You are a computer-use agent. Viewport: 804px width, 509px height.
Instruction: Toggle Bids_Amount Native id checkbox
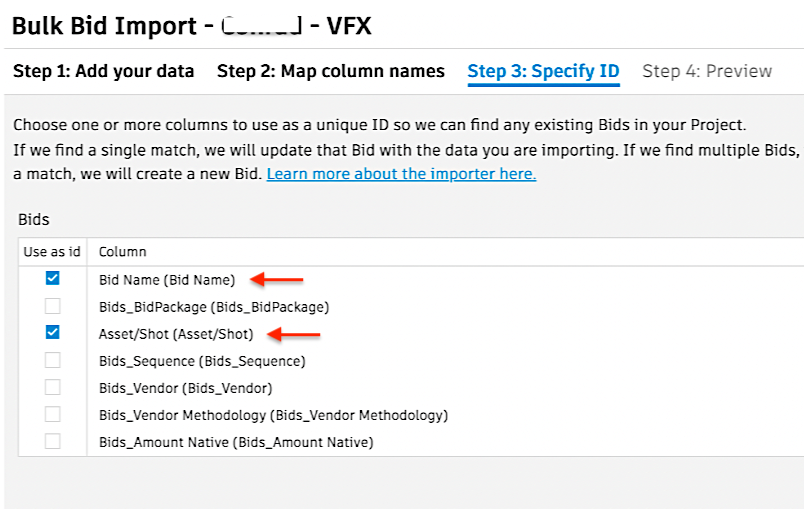(x=53, y=441)
